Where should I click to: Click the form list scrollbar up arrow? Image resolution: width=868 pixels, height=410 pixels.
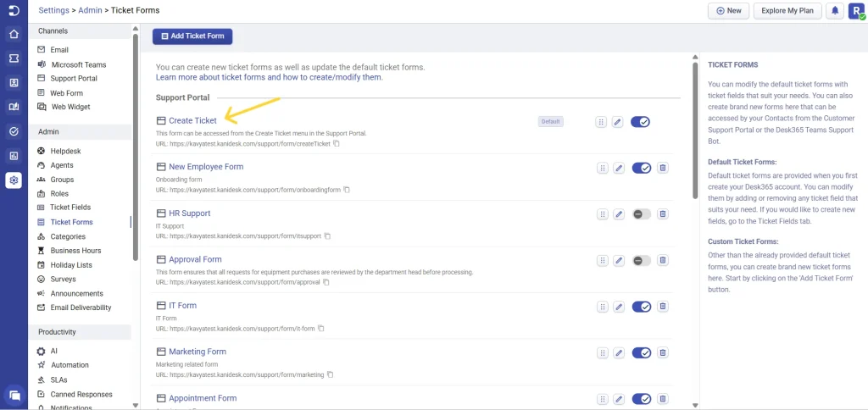coord(695,57)
